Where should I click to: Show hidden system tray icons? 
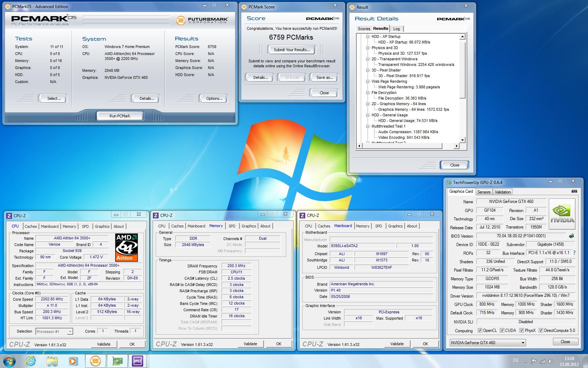(x=525, y=361)
